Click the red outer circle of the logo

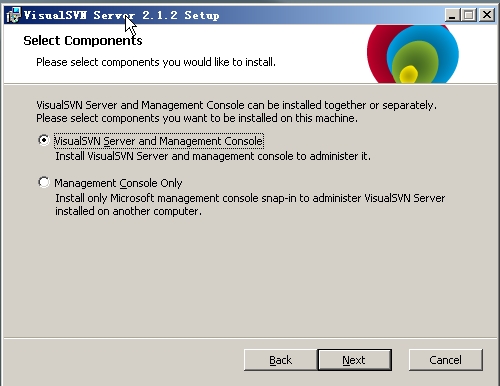click(x=377, y=52)
